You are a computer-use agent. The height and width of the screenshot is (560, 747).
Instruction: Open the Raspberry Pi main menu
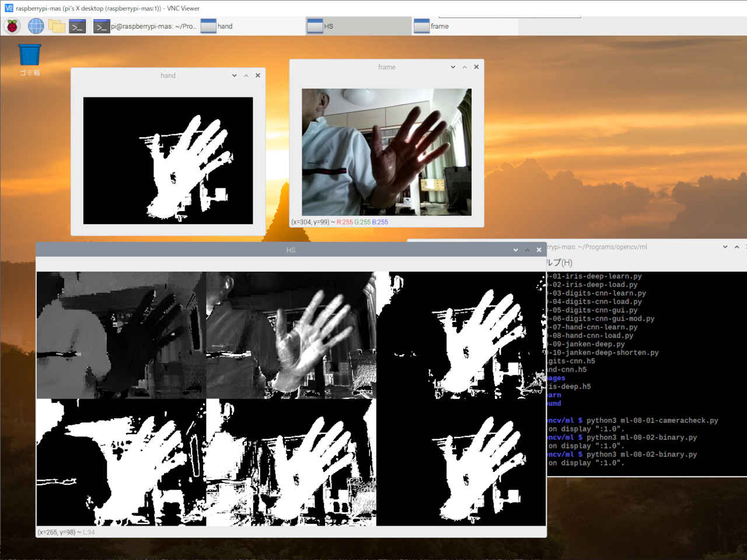point(12,26)
